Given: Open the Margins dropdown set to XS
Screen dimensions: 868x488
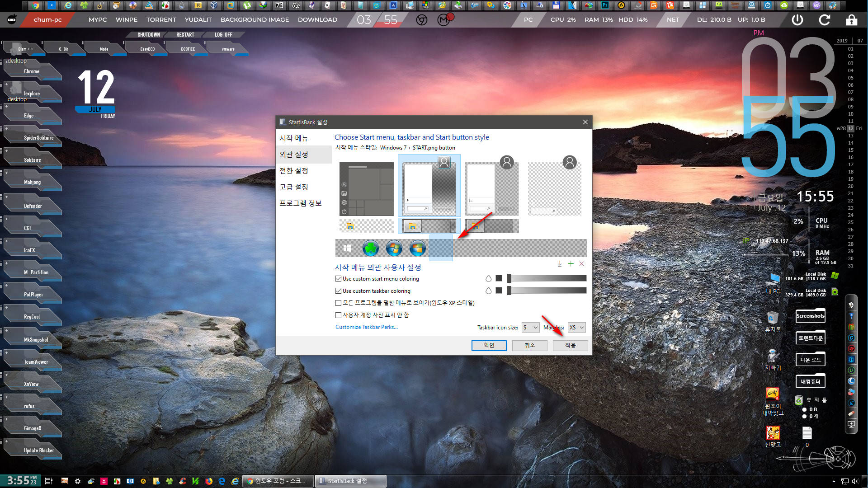Looking at the screenshot, I should 576,328.
